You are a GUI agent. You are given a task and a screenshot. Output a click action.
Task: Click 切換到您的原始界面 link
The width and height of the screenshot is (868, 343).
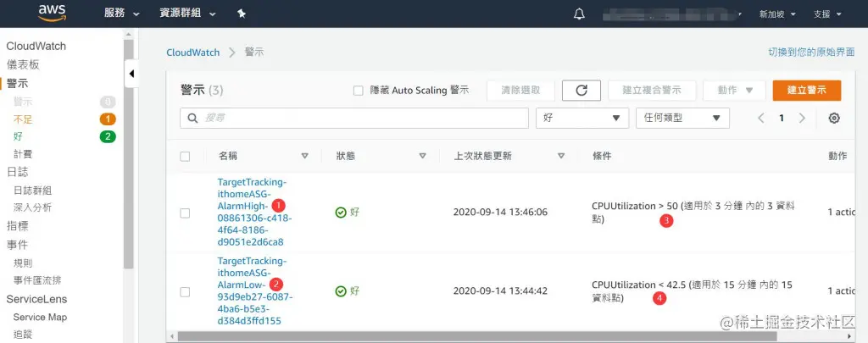point(811,52)
